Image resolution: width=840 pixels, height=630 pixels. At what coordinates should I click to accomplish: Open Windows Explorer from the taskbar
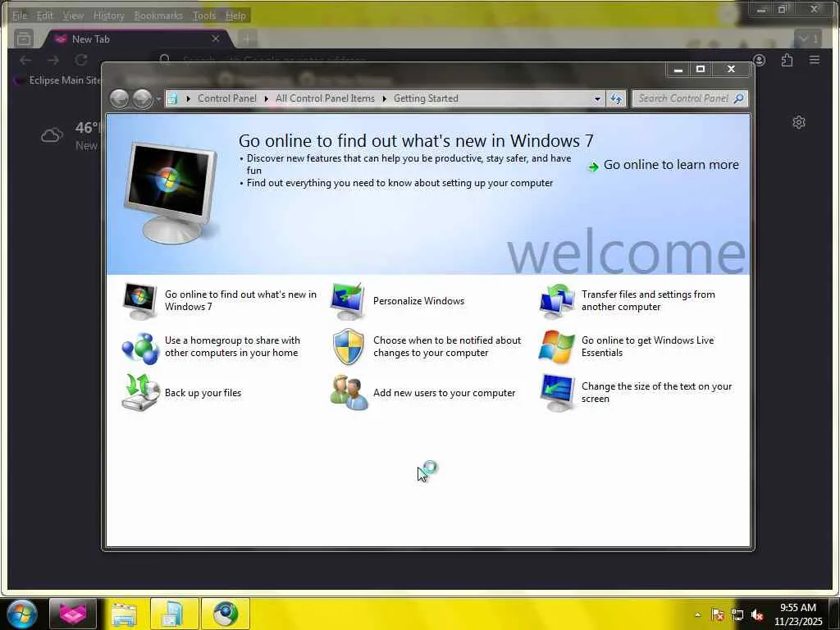(x=124, y=614)
